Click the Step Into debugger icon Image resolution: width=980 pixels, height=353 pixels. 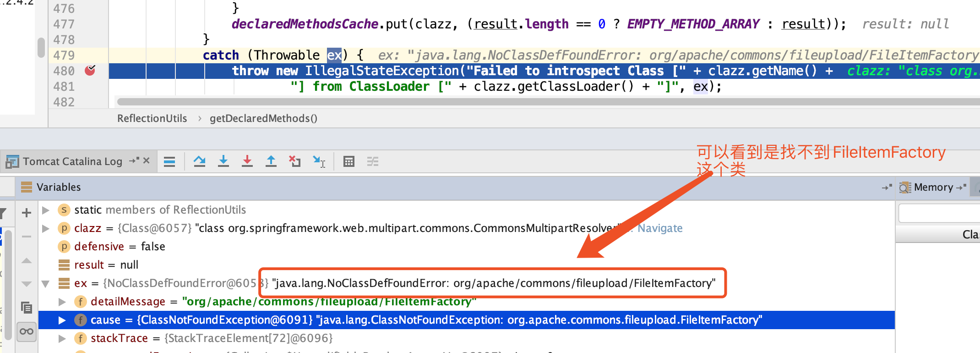pyautogui.click(x=223, y=161)
